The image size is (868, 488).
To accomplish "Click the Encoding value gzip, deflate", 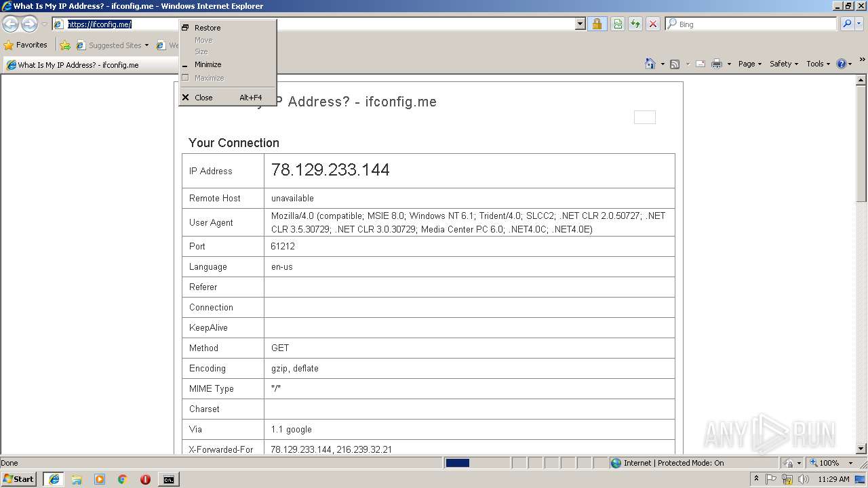I will [295, 368].
